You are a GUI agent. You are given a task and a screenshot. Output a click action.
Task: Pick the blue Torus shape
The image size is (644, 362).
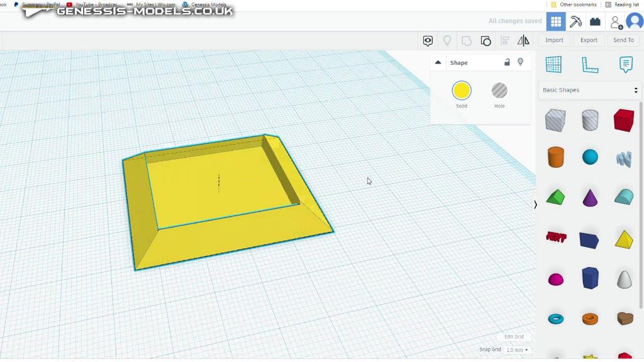556,319
